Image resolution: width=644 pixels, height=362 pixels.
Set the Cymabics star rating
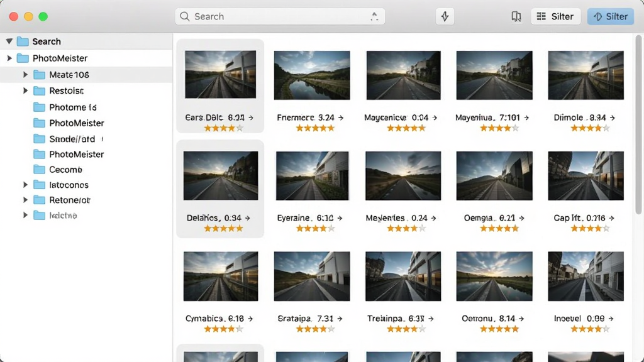click(x=224, y=329)
